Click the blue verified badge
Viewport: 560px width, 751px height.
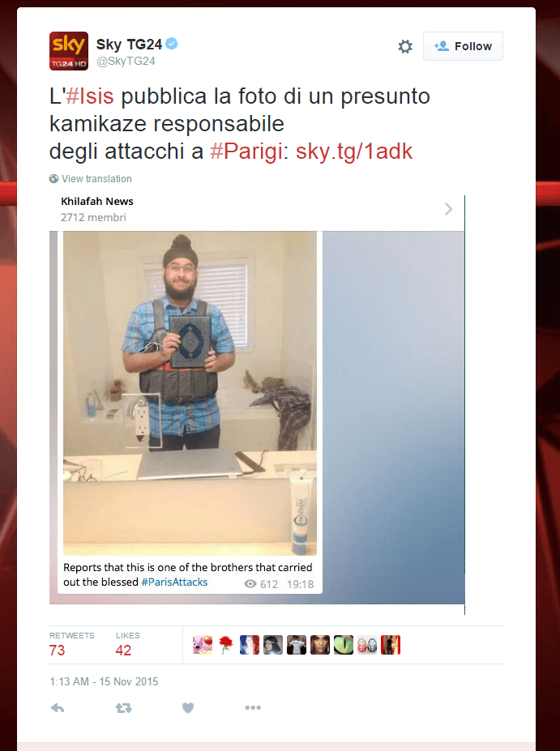[x=172, y=44]
